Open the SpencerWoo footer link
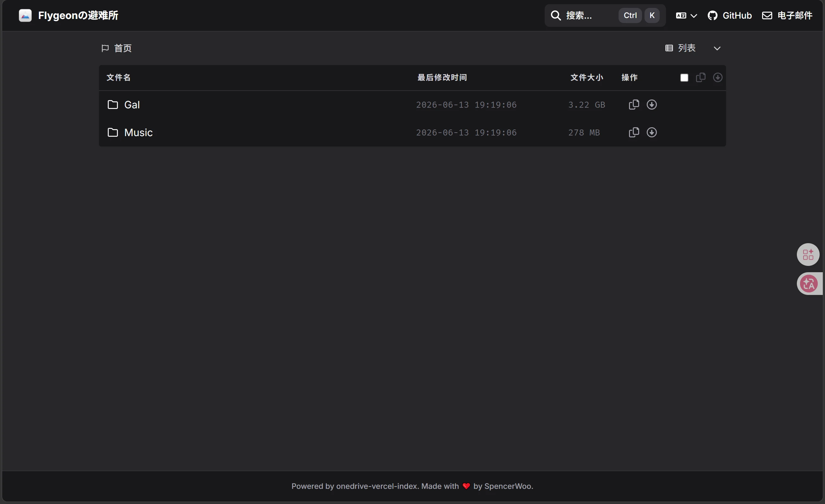 click(x=507, y=486)
